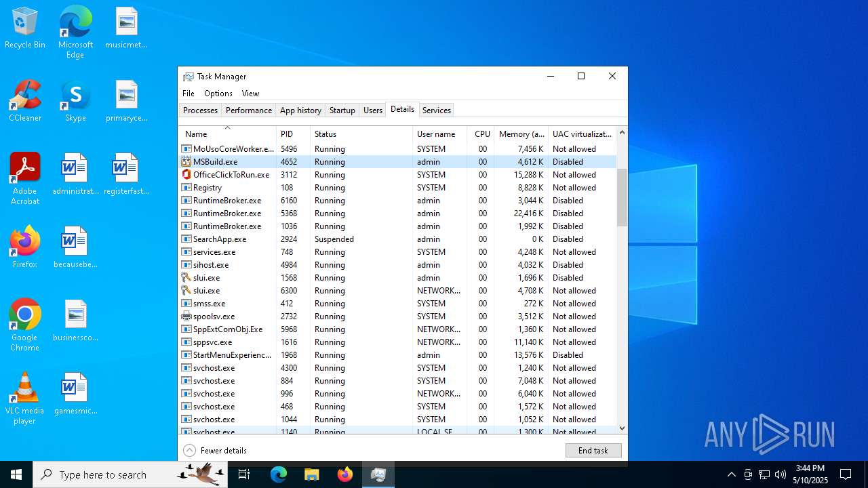Select registerfast... Word document icon
The height and width of the screenshot is (488, 868).
point(126,174)
